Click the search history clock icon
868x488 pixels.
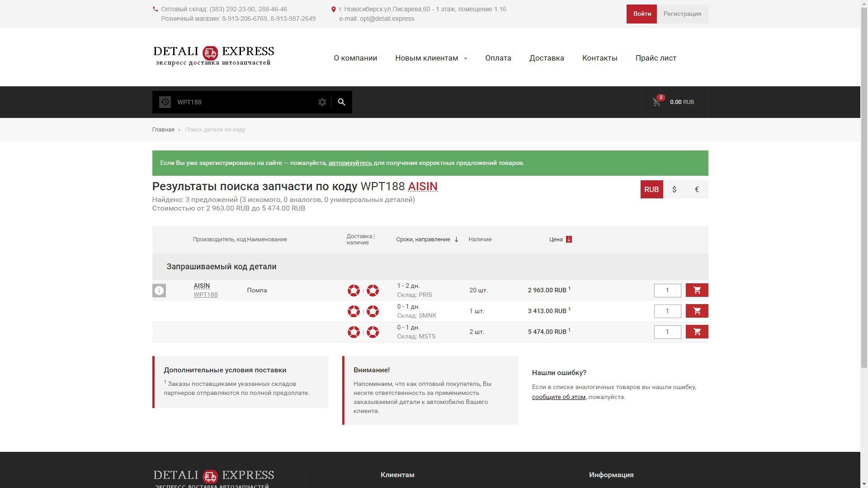pyautogui.click(x=165, y=102)
